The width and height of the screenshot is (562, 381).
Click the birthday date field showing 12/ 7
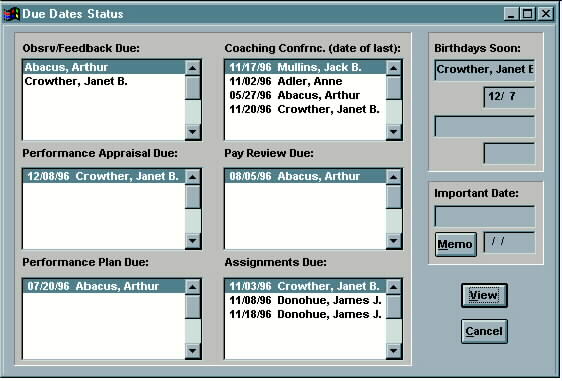click(x=509, y=97)
